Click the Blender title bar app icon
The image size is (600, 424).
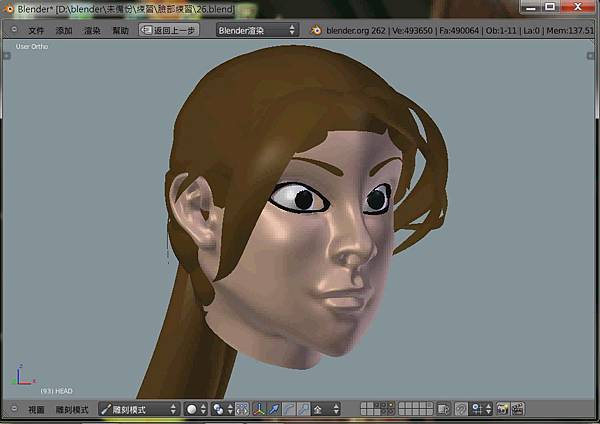[x=8, y=8]
